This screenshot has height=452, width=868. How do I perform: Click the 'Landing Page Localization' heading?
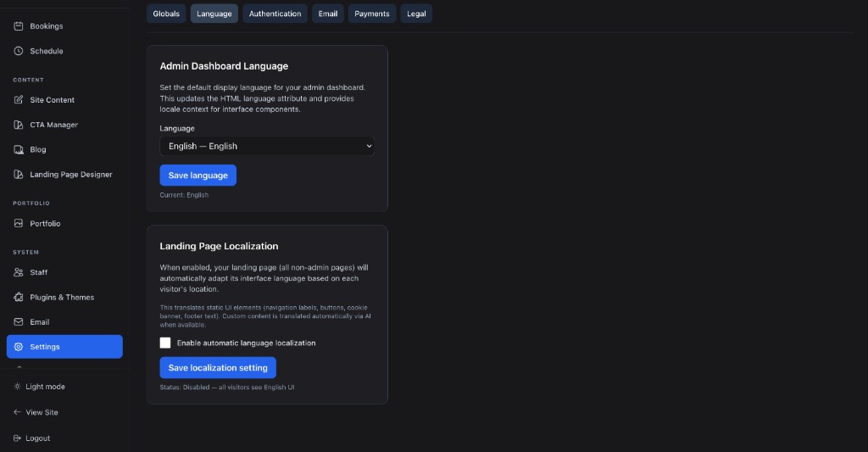point(220,246)
